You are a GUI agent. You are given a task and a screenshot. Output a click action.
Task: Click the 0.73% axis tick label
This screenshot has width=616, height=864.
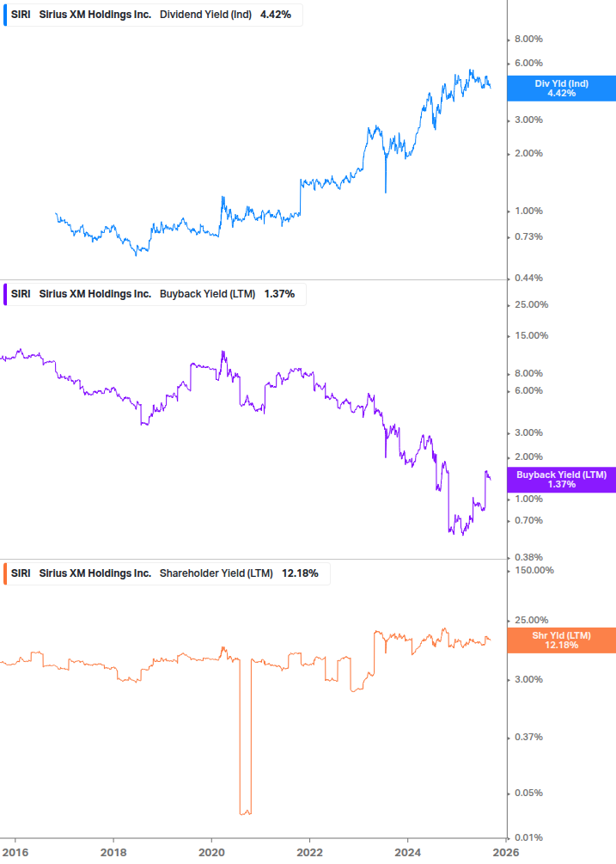528,236
